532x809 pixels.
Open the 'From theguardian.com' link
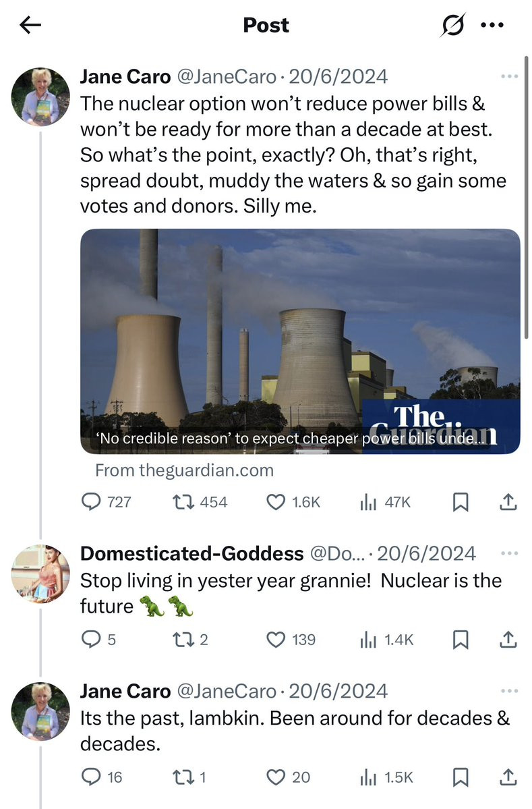[x=184, y=470]
